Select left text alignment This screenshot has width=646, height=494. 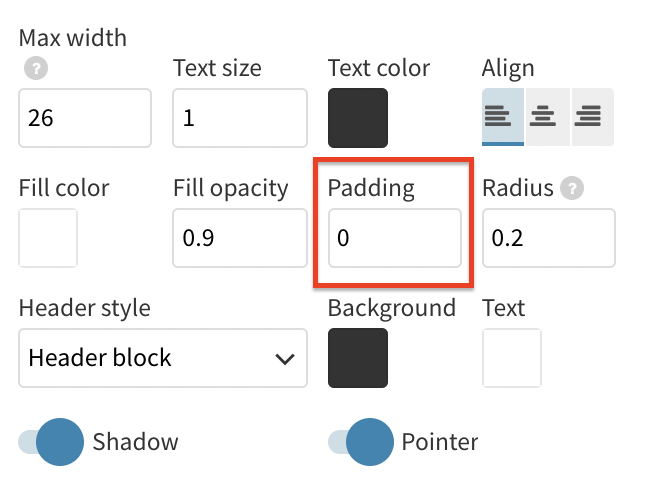503,117
